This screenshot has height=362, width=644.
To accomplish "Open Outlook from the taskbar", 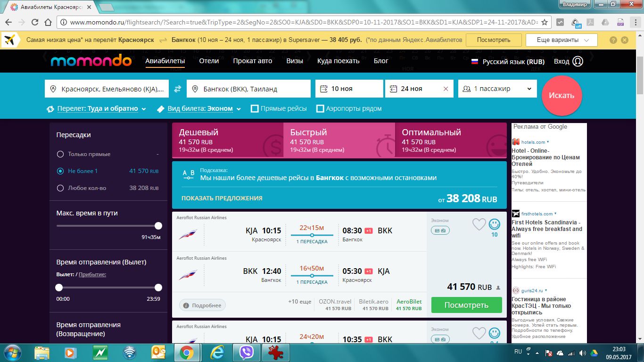I will pos(158,352).
